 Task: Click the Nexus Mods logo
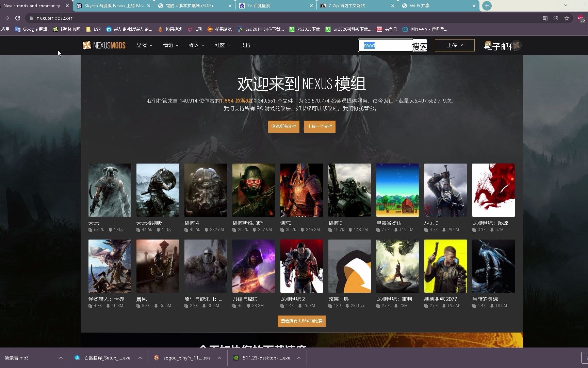tap(104, 45)
